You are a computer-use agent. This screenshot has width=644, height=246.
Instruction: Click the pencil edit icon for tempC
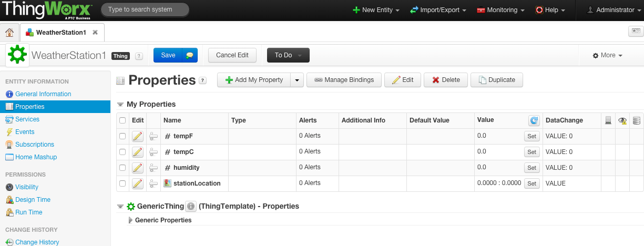click(x=137, y=152)
